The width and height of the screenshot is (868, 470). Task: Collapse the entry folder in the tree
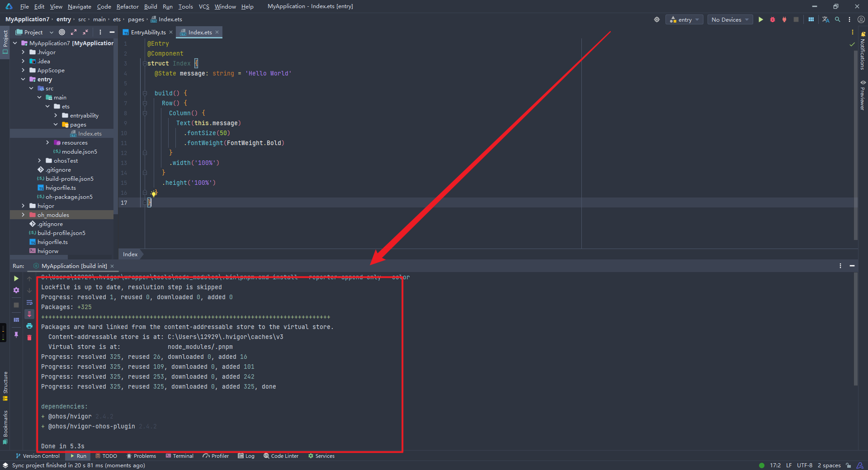(x=23, y=79)
